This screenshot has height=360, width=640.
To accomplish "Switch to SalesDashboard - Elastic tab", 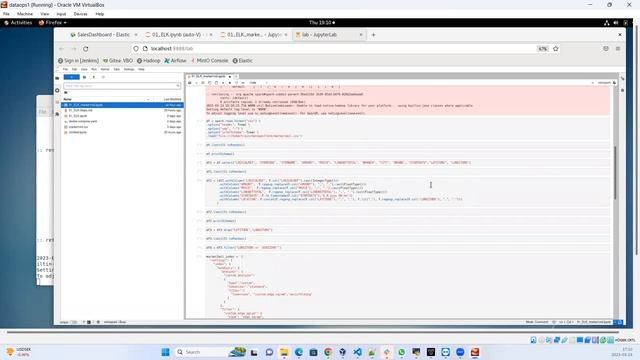I will [104, 35].
